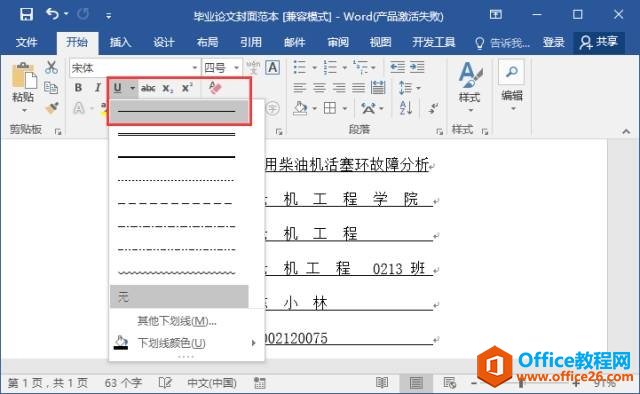Undo the last action
Screen dimensions: 640x394
coord(53,14)
